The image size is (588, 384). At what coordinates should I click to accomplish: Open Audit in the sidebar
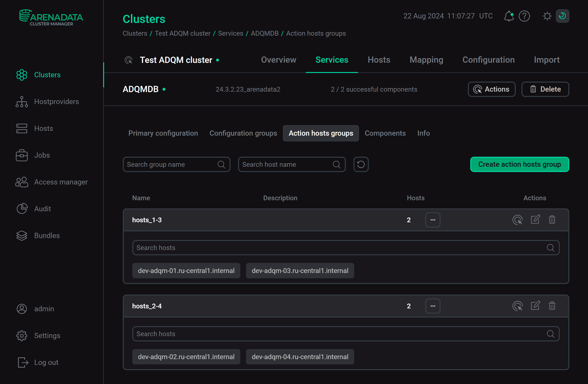tap(33, 209)
